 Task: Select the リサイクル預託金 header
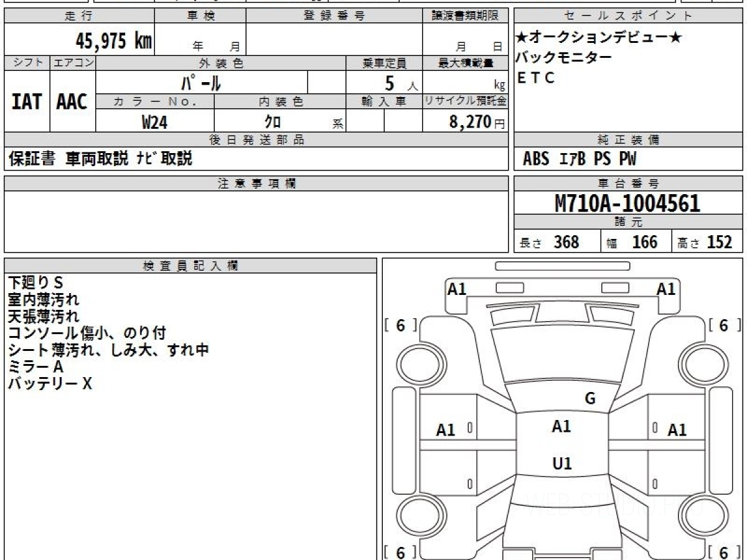[x=466, y=101]
